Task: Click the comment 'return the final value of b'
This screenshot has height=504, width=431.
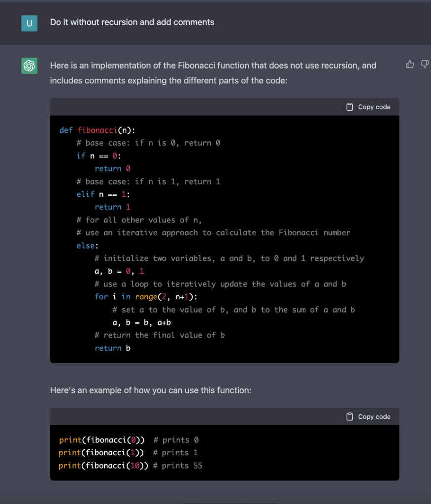Action: coord(160,335)
